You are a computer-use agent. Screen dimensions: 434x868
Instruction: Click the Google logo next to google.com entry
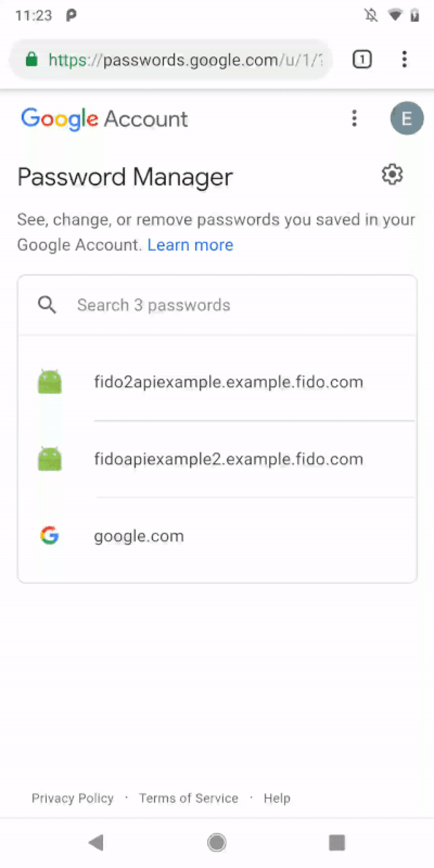tap(49, 536)
